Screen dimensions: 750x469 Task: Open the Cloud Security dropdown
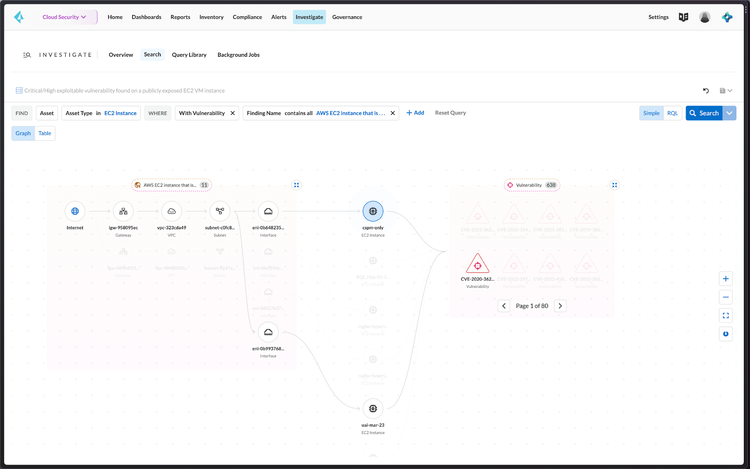click(x=65, y=17)
